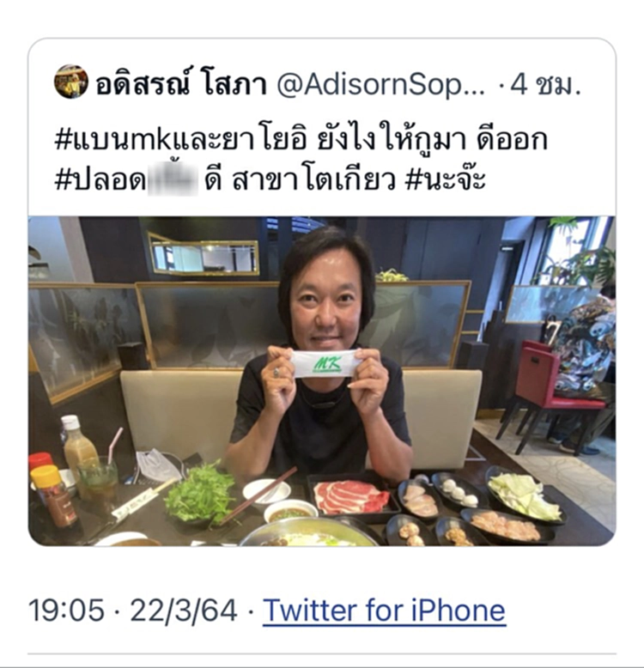Tap the green MK logo napkin

[326, 363]
